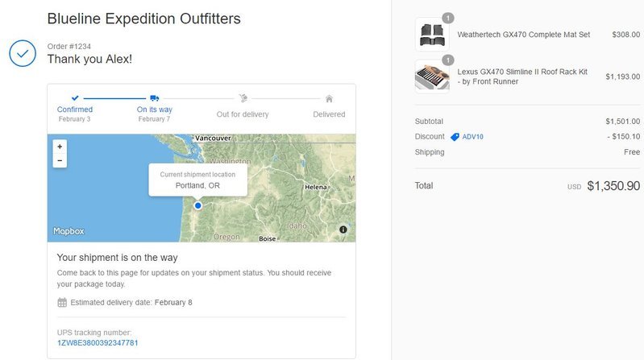
Task: Click the Delivered step label
Action: [x=329, y=114]
